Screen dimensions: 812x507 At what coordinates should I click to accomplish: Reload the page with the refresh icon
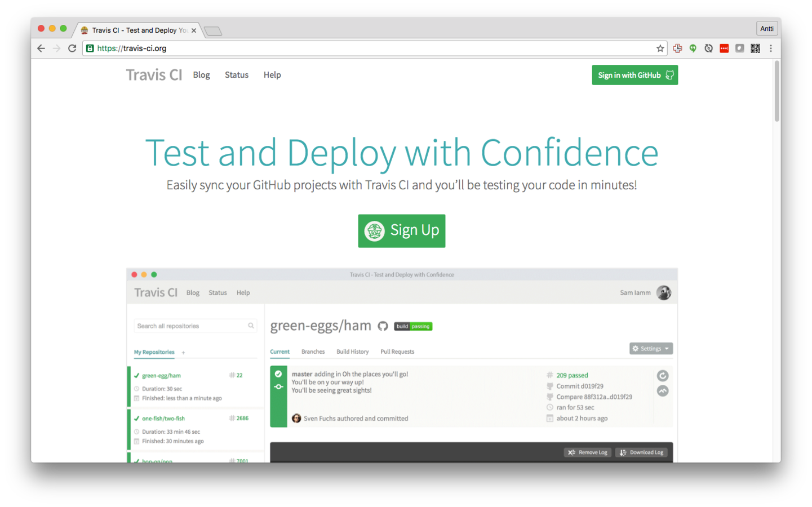tap(72, 48)
